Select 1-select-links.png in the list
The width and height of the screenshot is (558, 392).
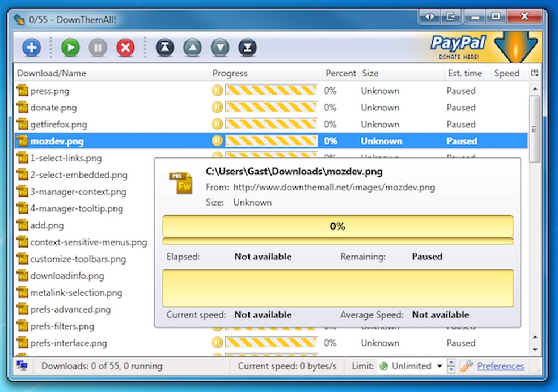point(66,158)
